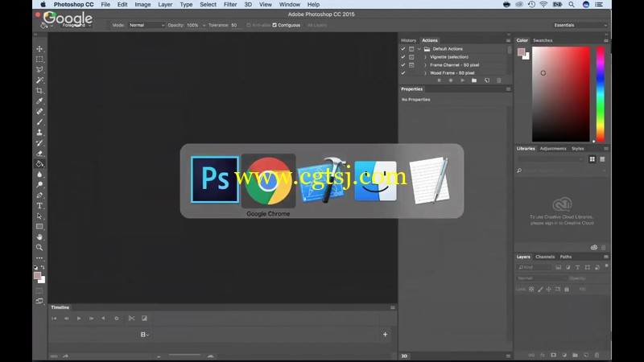The image size is (644, 362).
Task: Switch to the Channels tab
Action: (545, 257)
